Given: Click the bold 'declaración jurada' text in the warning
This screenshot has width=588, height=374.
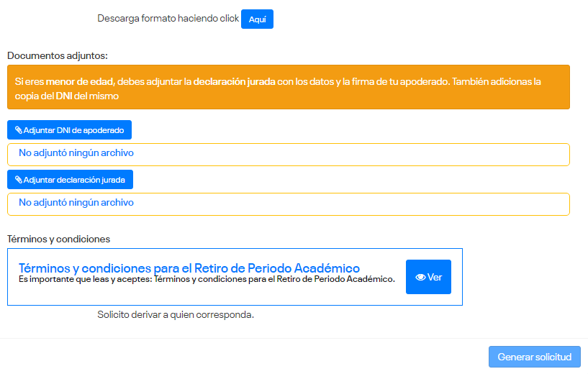Looking at the screenshot, I should point(234,82).
